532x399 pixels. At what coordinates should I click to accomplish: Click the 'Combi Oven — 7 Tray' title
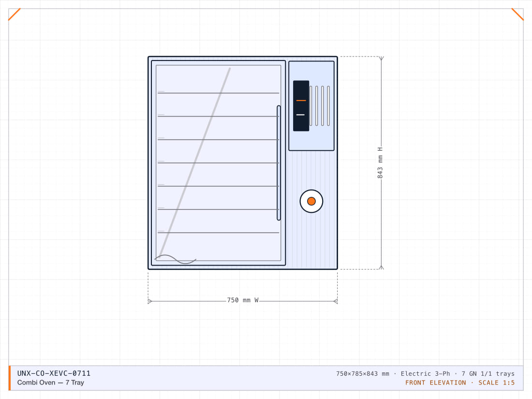51,383
